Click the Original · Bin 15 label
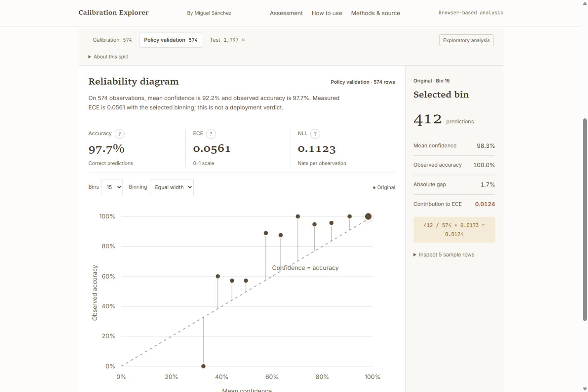Viewport: 588px width, 392px height. point(432,81)
